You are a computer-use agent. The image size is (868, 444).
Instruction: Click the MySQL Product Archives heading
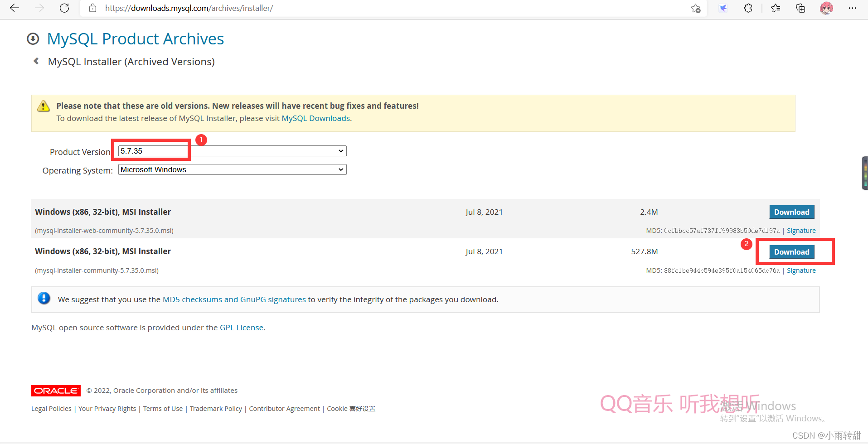click(x=136, y=39)
